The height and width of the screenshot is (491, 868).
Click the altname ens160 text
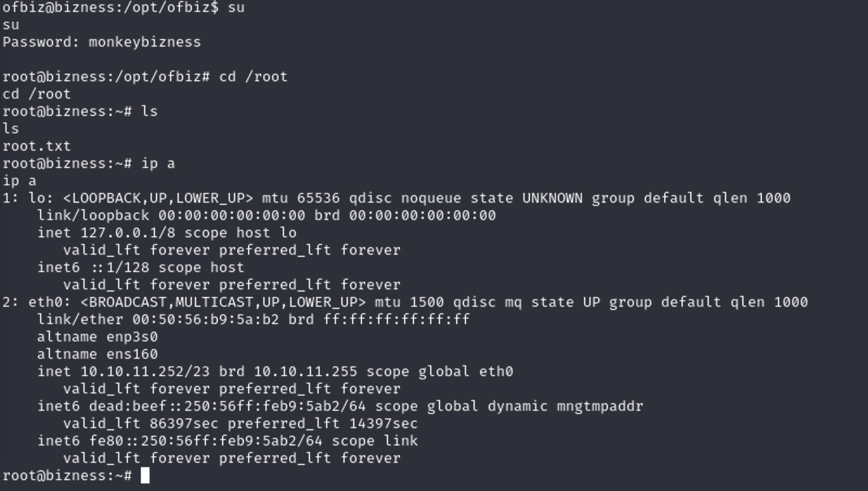coord(98,354)
